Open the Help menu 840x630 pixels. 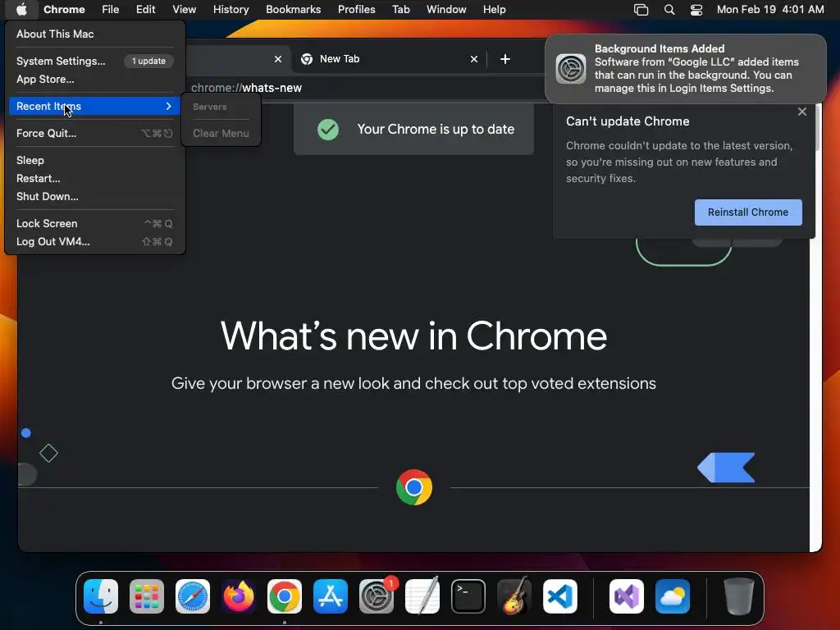tap(494, 9)
